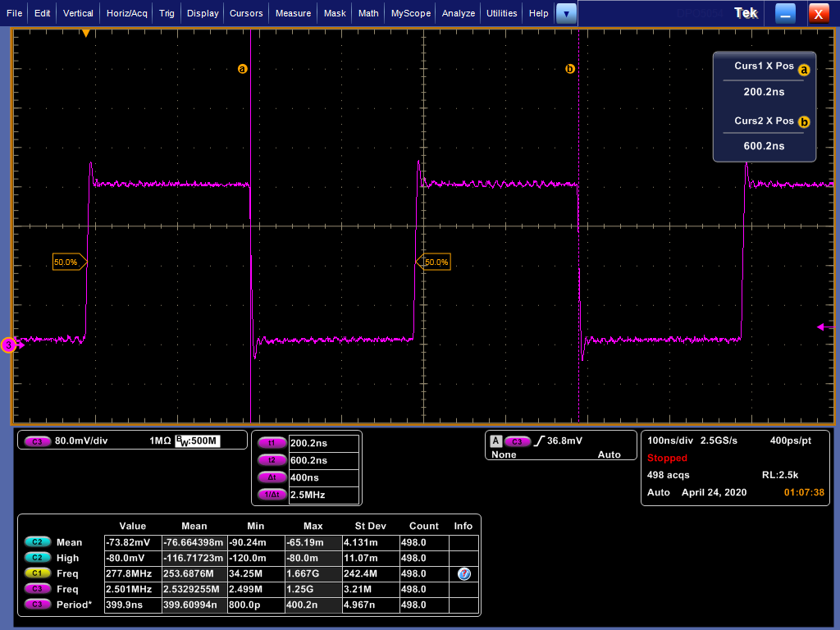840x630 pixels.
Task: Open the Measure menu
Action: [x=293, y=13]
